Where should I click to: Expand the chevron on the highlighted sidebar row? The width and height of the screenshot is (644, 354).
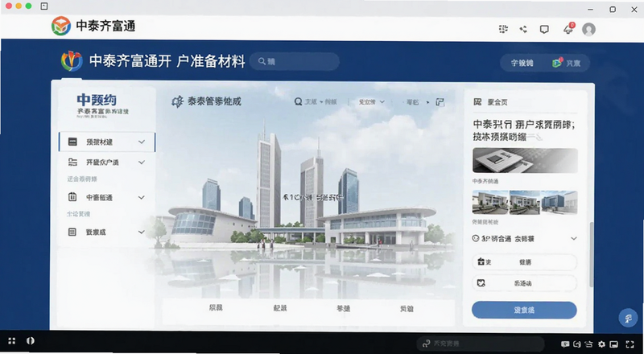click(x=142, y=142)
